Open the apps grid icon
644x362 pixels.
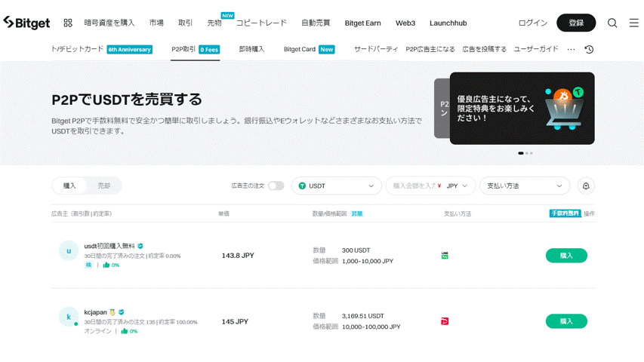tap(68, 23)
